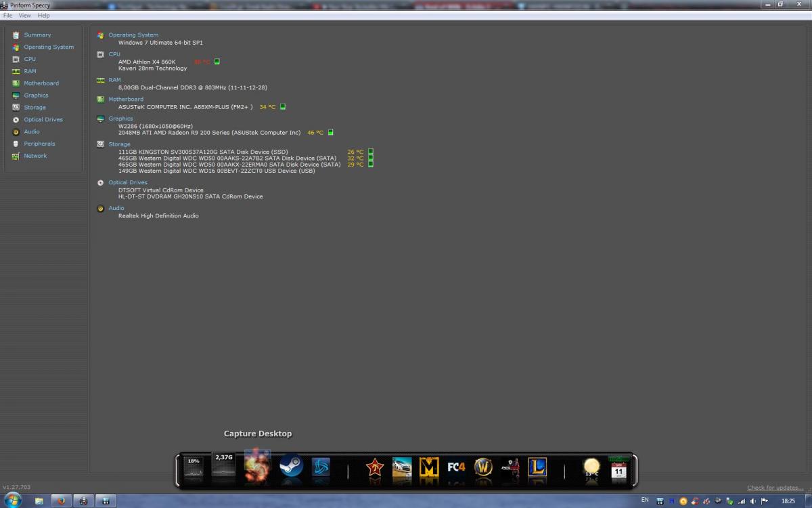Viewport: 812px width, 508px height.
Task: Click the CPU temperature indicator icon
Action: 217,62
